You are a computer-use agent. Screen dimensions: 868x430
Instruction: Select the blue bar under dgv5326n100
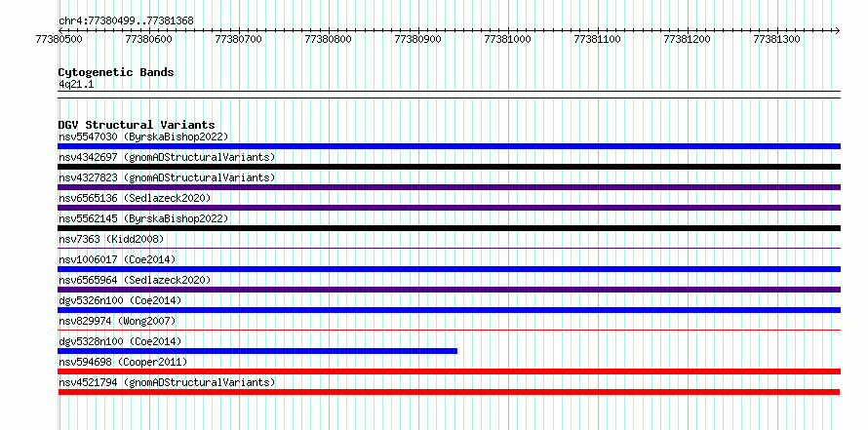449,310
